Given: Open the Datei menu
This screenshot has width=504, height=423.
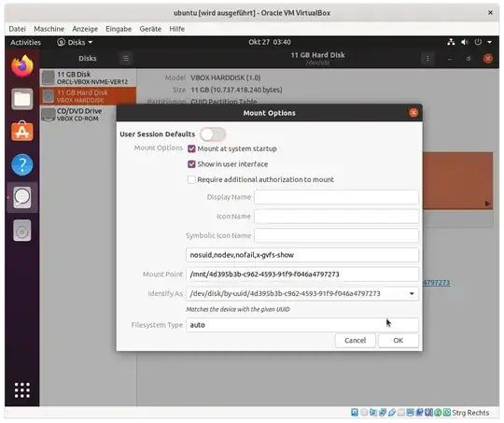Looking at the screenshot, I should [x=18, y=29].
